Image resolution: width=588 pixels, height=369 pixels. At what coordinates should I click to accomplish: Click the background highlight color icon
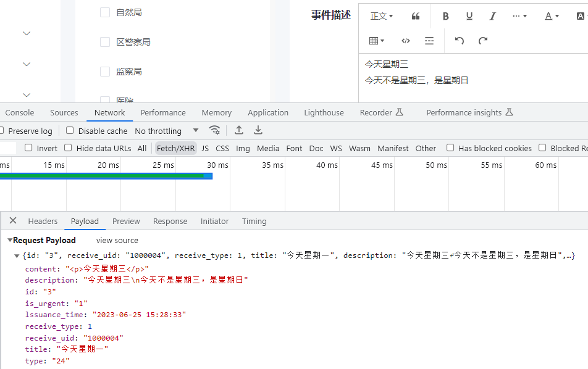(581, 16)
